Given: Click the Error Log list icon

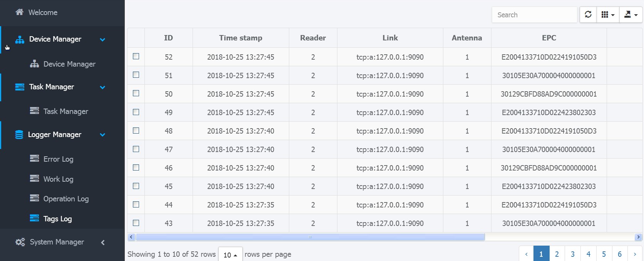Looking at the screenshot, I should [x=34, y=159].
